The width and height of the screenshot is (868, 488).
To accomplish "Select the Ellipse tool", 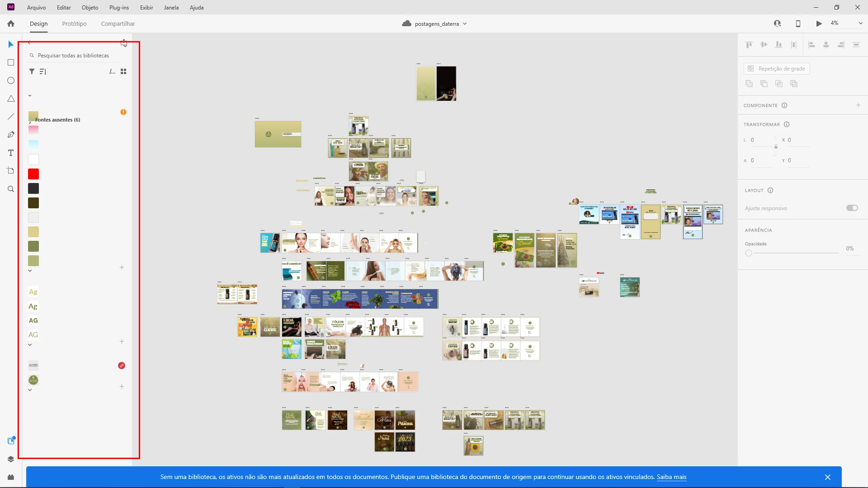I will [x=11, y=80].
